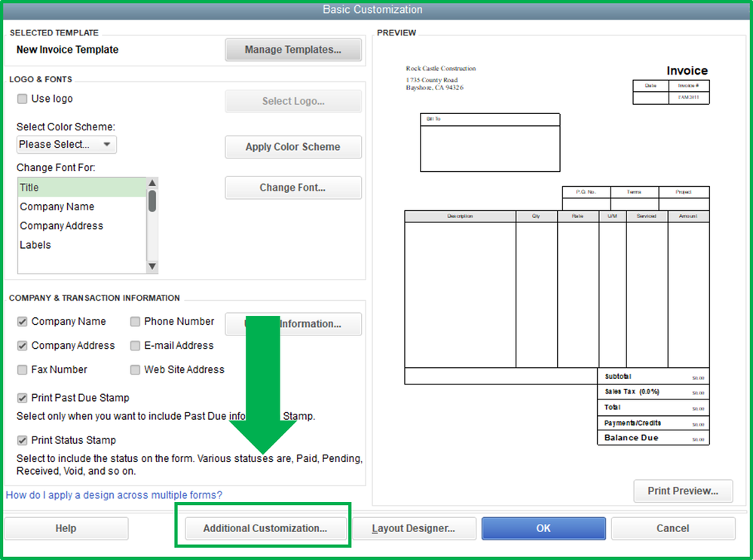
Task: Uncheck Print Status Stamp
Action: coord(22,440)
